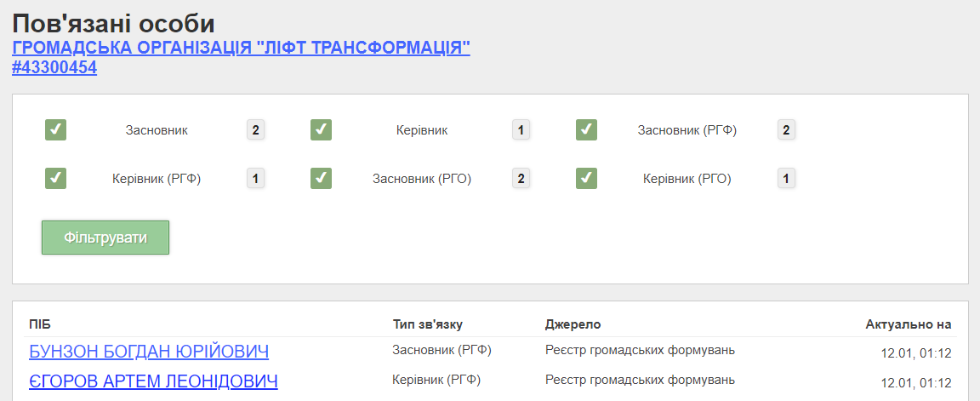Toggle the Керівник (РГО) checkbox
The image size is (980, 401).
pos(587,179)
